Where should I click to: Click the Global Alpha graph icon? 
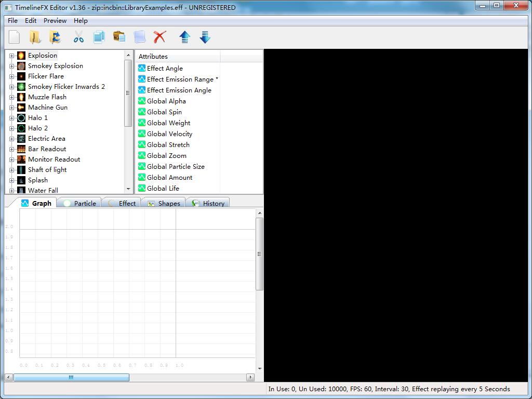click(x=142, y=101)
